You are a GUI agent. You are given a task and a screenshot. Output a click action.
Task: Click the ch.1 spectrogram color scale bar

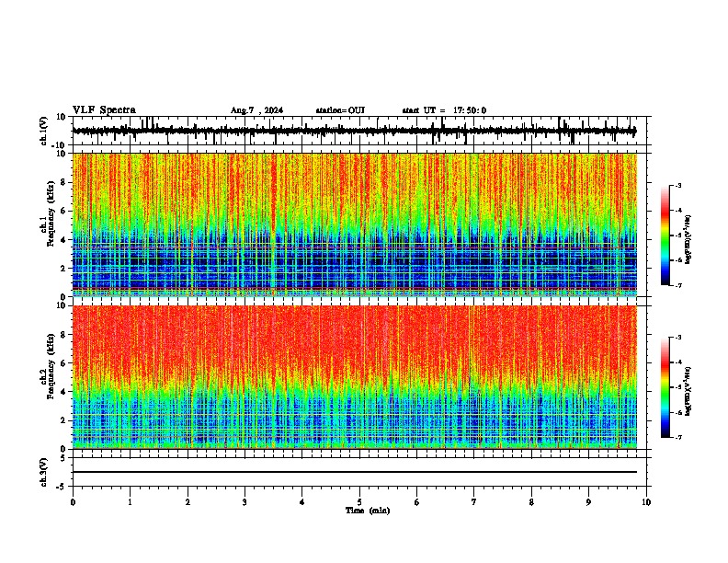(x=665, y=236)
